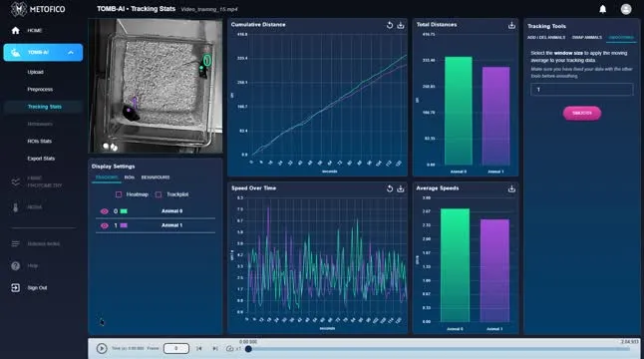Focus the smoothing window size field
This screenshot has width=644, height=359.
(x=581, y=90)
